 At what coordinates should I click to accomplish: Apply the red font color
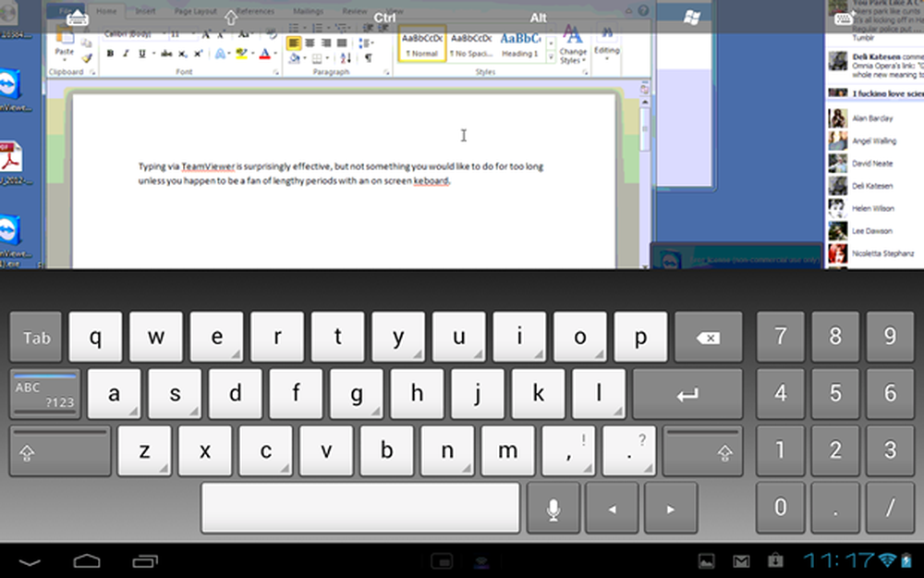point(264,54)
